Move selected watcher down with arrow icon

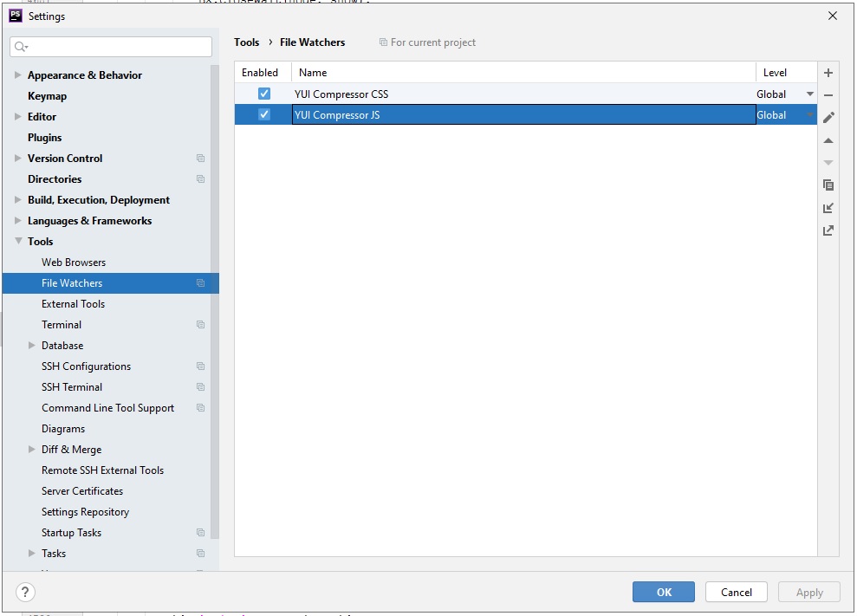point(828,163)
